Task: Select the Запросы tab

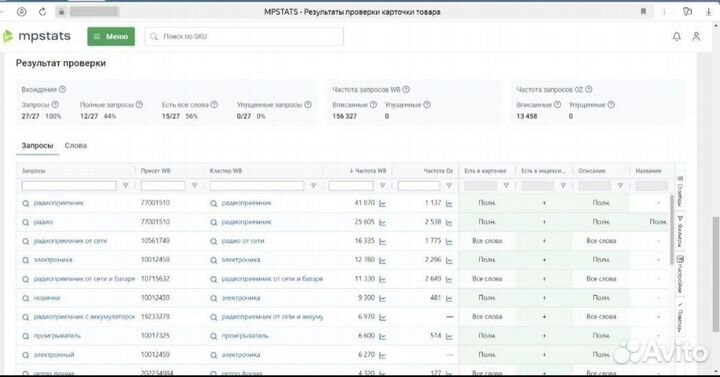Action: click(37, 146)
